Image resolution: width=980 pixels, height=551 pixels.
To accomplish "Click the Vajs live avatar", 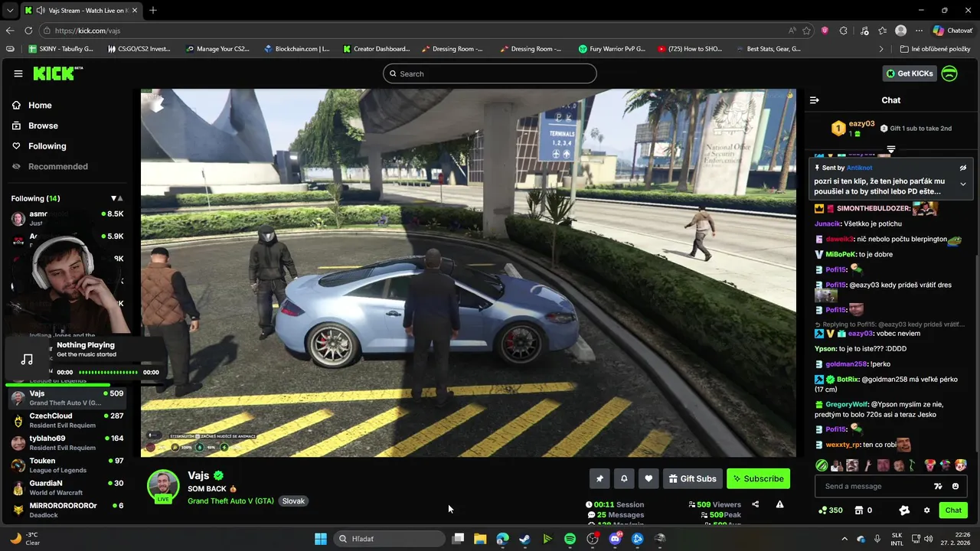I will (x=163, y=486).
